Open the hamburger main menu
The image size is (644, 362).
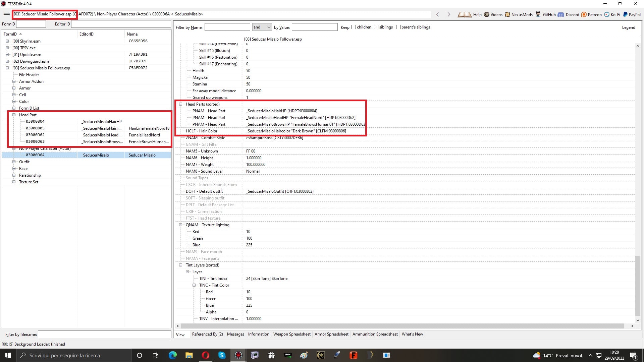6,14
